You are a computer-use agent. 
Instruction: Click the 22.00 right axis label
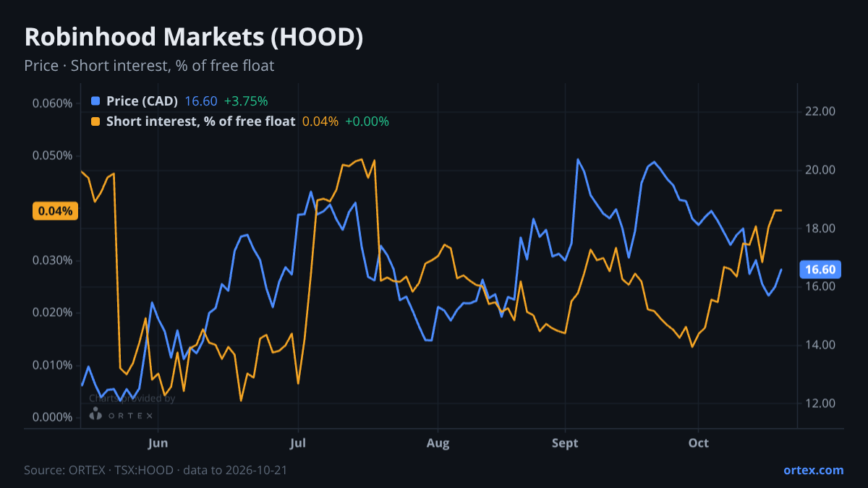pos(820,111)
